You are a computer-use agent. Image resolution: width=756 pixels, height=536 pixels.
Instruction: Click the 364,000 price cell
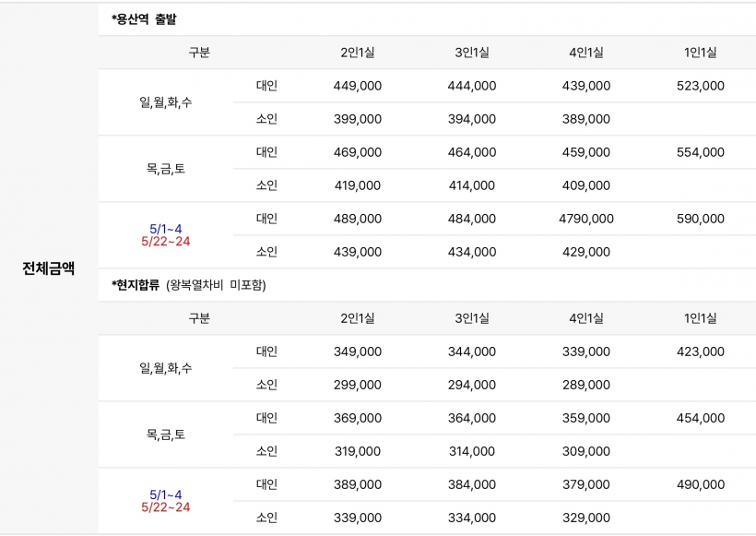[x=471, y=418]
